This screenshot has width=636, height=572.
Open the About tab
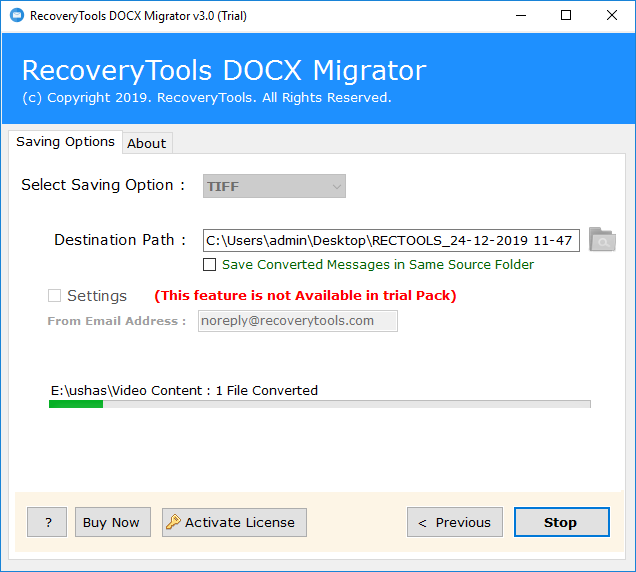147,143
